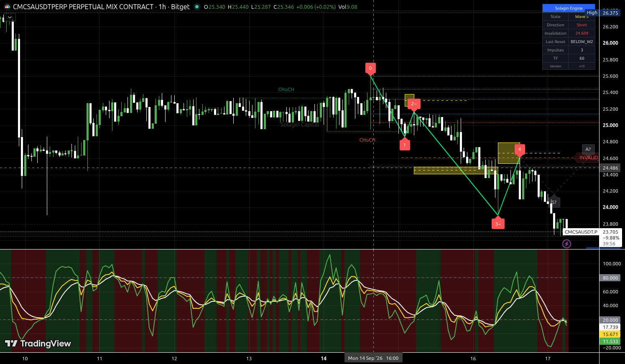Click the BELOW_W2 last reset value
Screen dimensions: 625x364
click(582, 42)
